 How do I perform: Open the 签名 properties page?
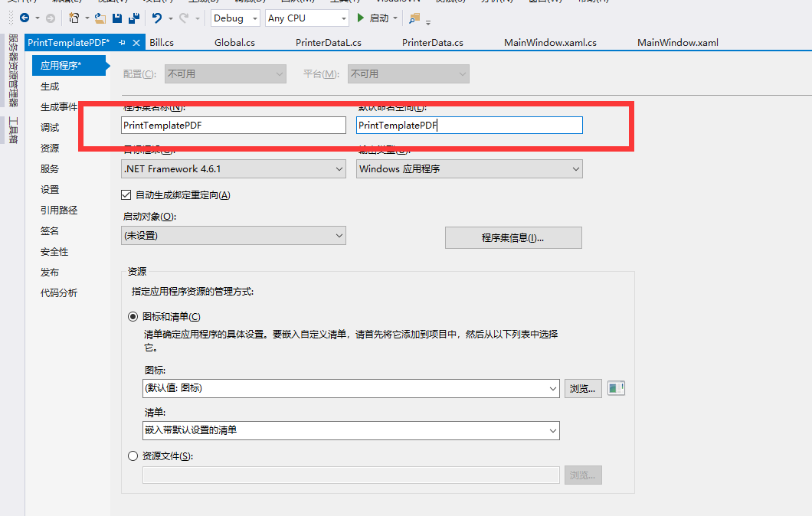(x=50, y=231)
